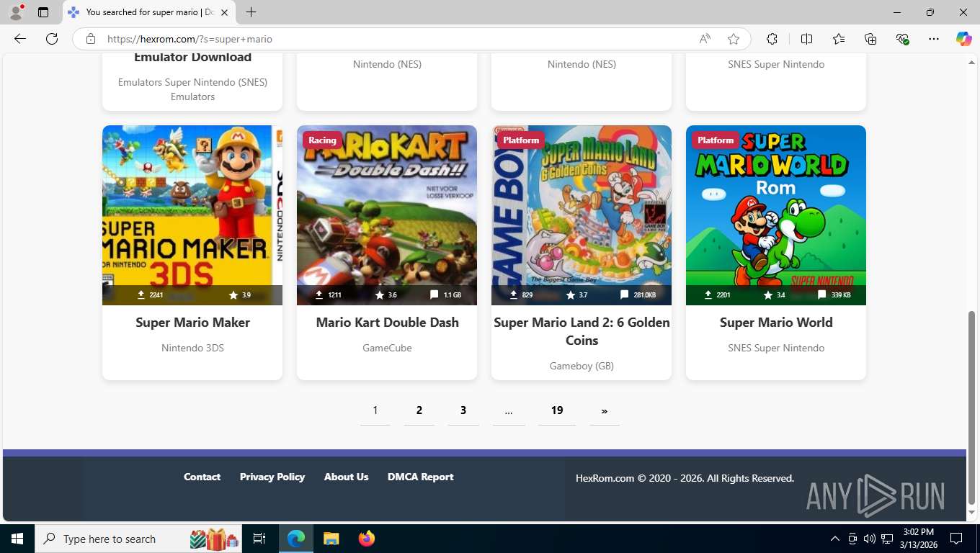The width and height of the screenshot is (980, 553).
Task: Open Read aloud icon in address bar
Action: pos(705,39)
